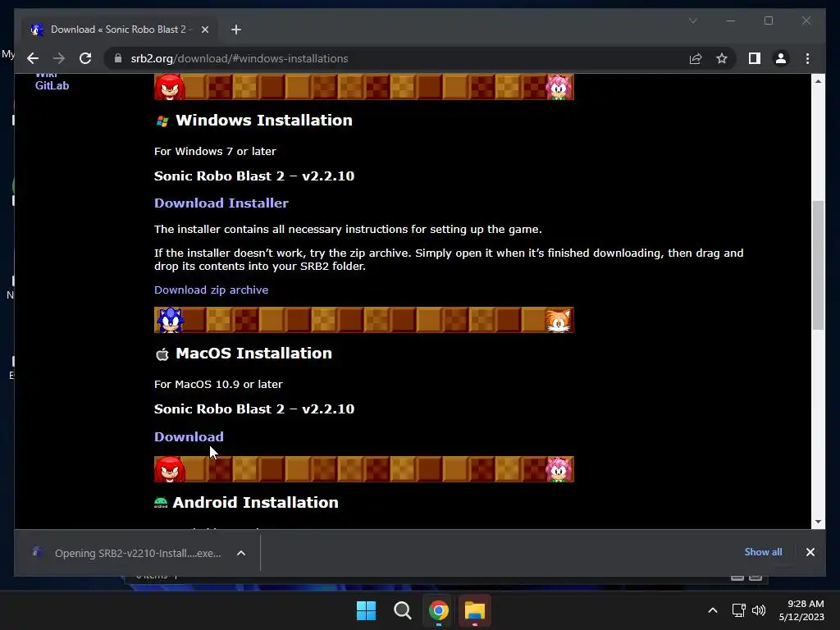Click the tab search chevron

tap(692, 21)
